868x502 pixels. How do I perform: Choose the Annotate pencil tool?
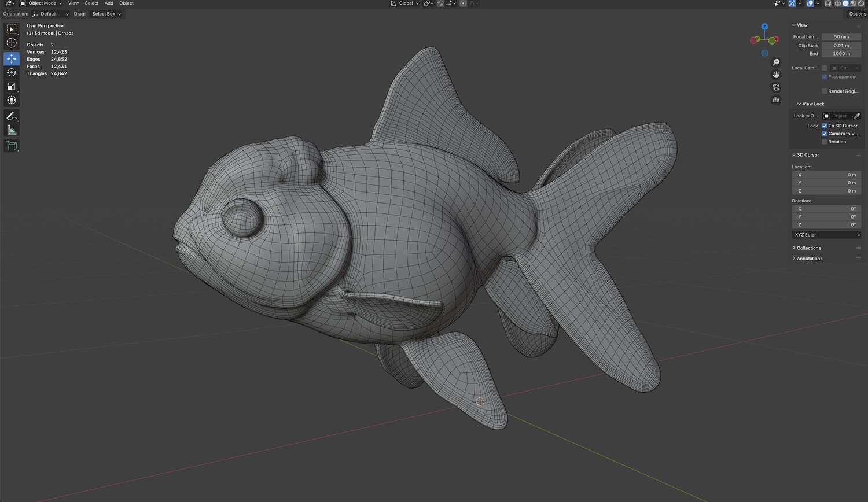(x=12, y=116)
